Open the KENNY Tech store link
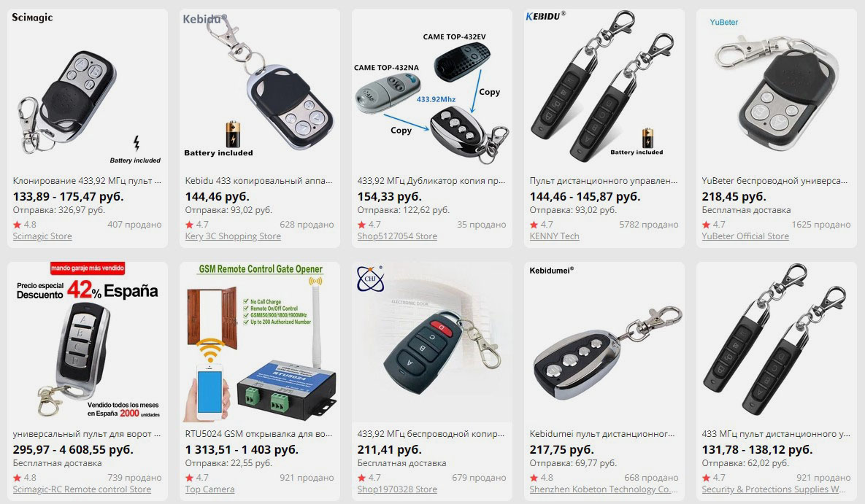The width and height of the screenshot is (865, 504). click(x=555, y=236)
